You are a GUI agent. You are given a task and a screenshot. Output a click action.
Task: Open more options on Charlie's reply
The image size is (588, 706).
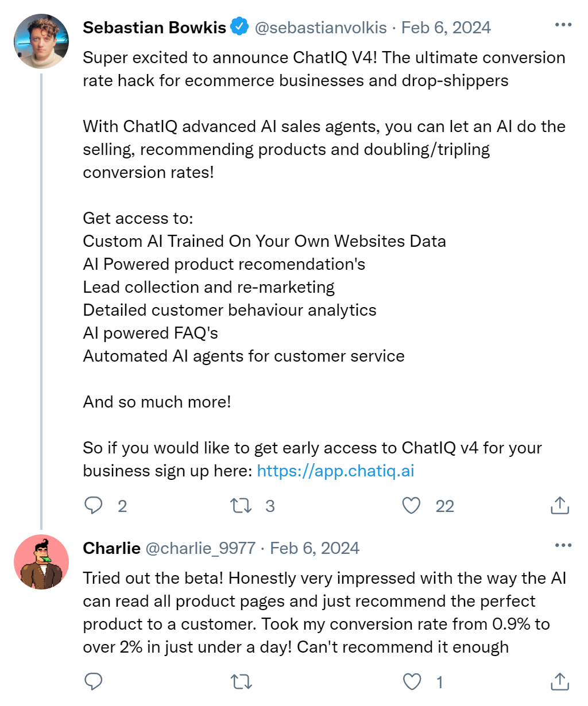click(x=563, y=545)
